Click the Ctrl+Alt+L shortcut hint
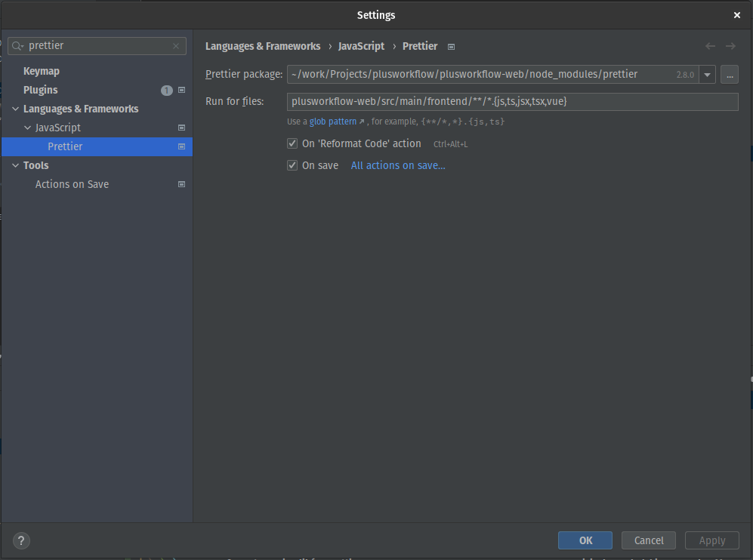 coord(450,144)
